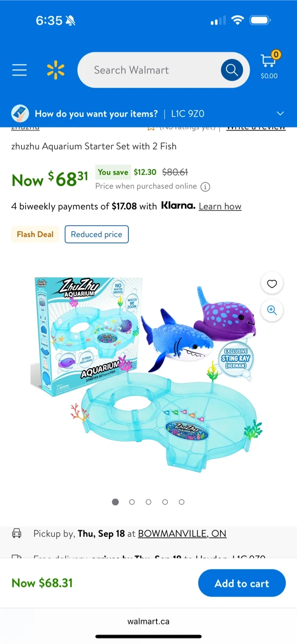Tap the Flash Deal tag

[35, 234]
